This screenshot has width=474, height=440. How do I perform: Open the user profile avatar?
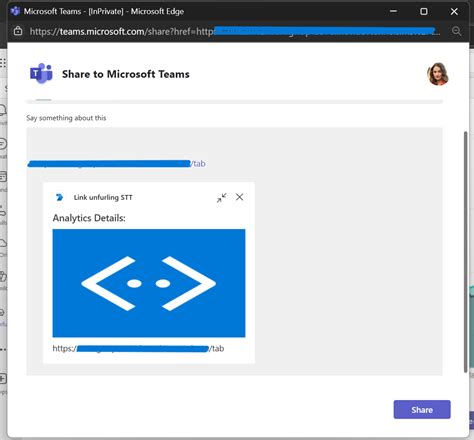click(438, 74)
